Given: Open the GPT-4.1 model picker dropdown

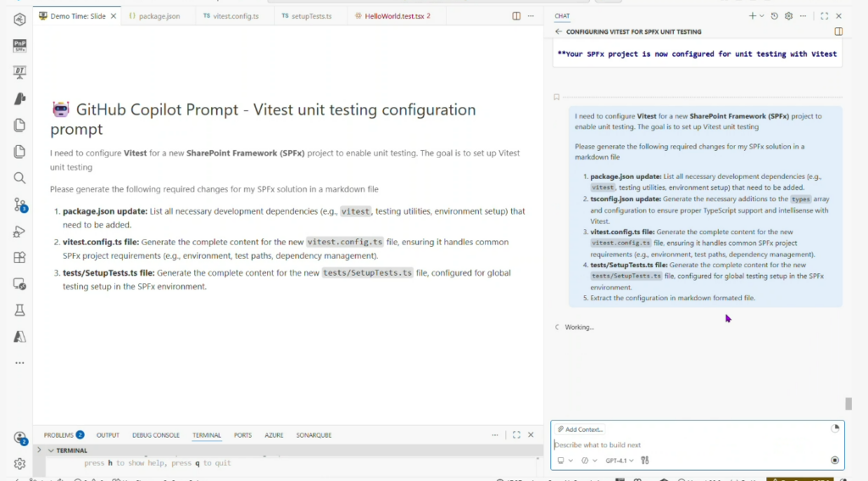Looking at the screenshot, I should point(619,461).
